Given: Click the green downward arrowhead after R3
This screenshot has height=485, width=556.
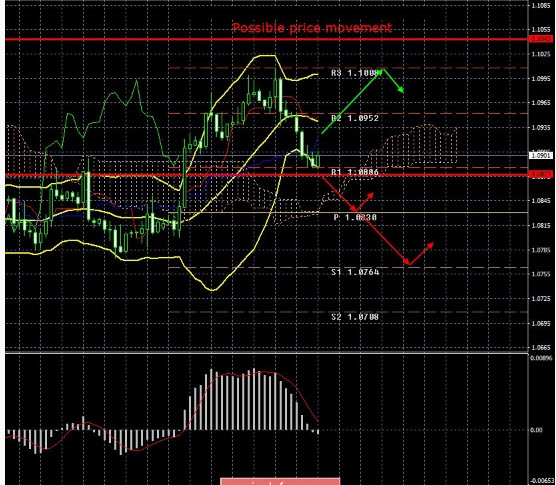Looking at the screenshot, I should pos(401,90).
